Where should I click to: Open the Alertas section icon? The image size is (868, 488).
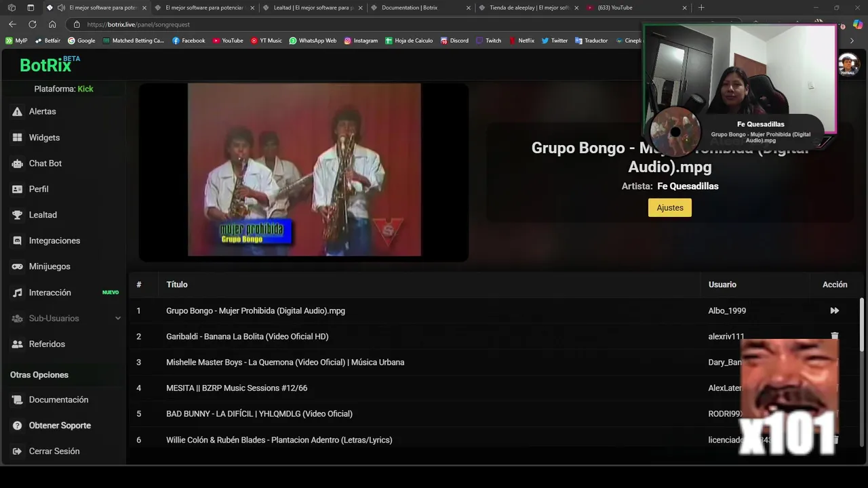click(x=17, y=111)
